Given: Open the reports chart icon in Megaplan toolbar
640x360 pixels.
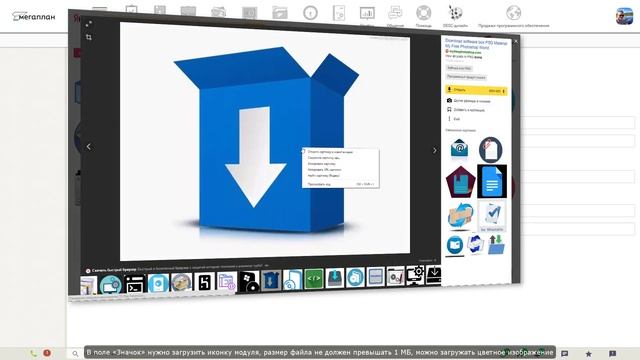Looking at the screenshot, I should pyautogui.click(x=367, y=13).
